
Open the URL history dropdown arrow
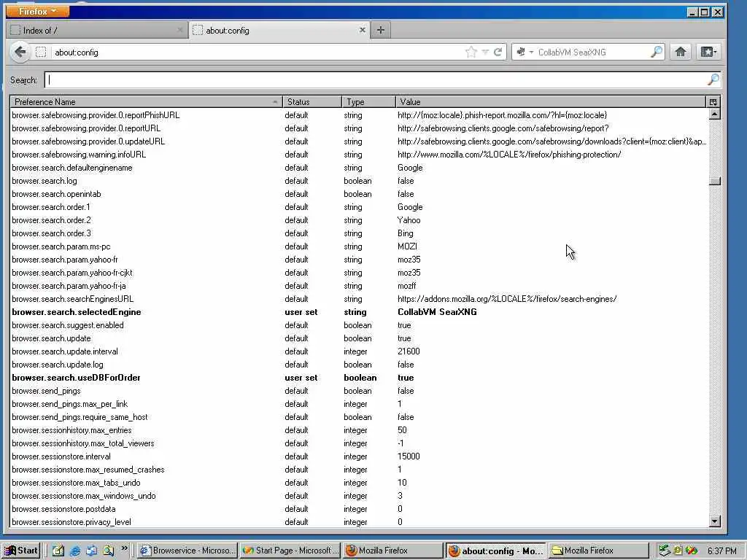(485, 52)
